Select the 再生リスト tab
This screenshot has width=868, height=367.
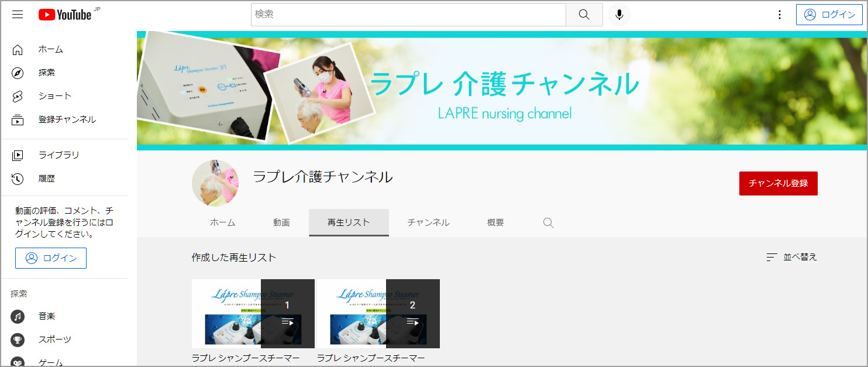[349, 222]
